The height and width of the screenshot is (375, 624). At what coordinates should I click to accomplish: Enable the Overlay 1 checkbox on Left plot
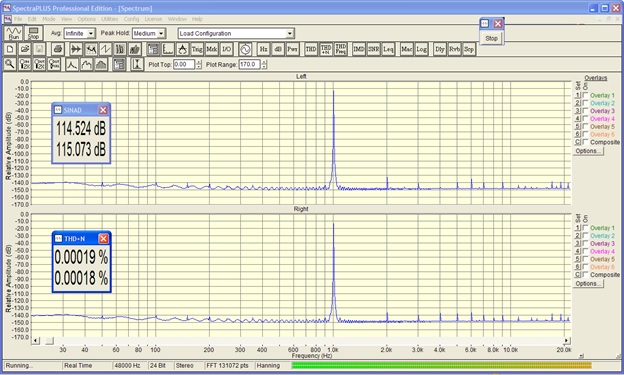click(x=586, y=95)
